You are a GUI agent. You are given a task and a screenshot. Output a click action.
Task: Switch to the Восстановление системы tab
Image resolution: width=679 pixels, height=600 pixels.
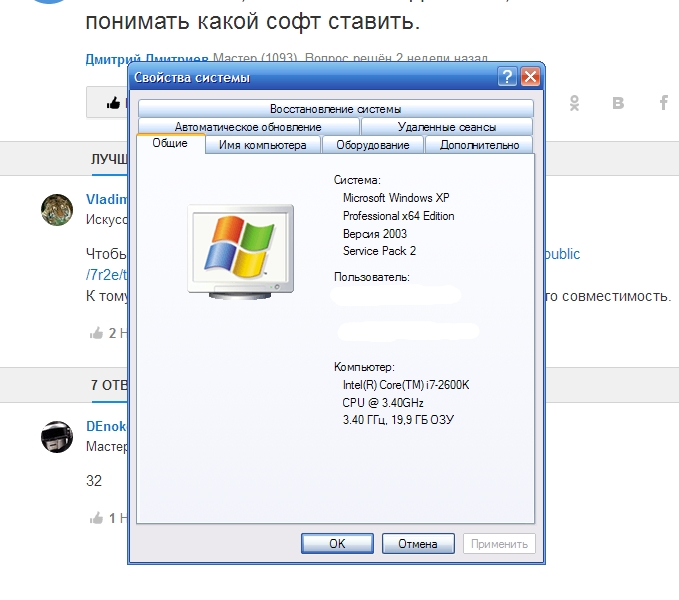tap(336, 109)
